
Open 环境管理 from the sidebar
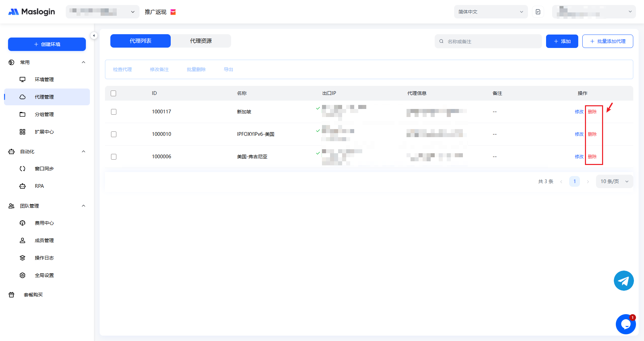(44, 79)
